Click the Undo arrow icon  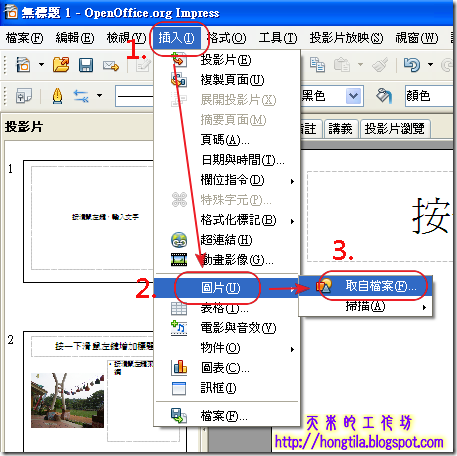(x=412, y=64)
